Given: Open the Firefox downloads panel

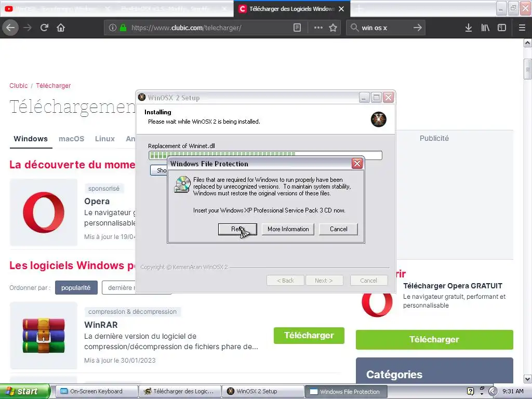Looking at the screenshot, I should click(x=469, y=28).
